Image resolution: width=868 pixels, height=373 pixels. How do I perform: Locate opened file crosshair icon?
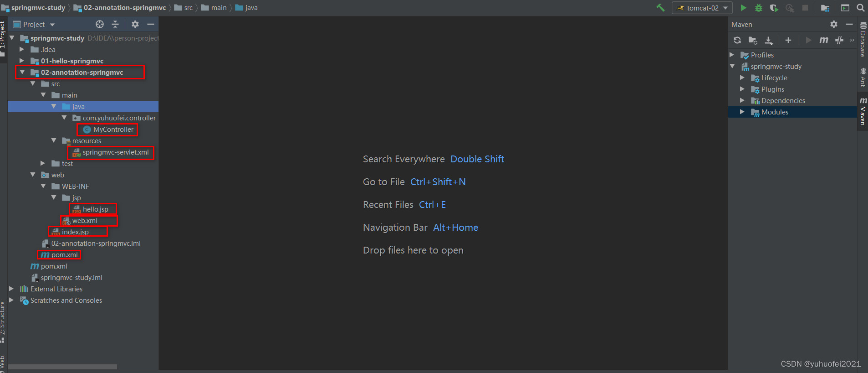(100, 24)
